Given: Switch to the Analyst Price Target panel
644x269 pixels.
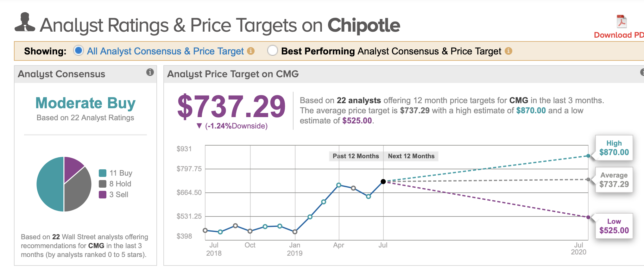Looking at the screenshot, I should [233, 74].
